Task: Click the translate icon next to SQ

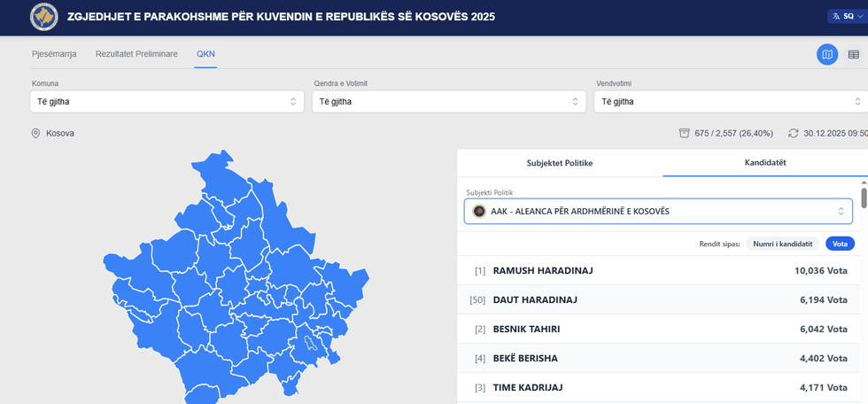Action: 835,16
